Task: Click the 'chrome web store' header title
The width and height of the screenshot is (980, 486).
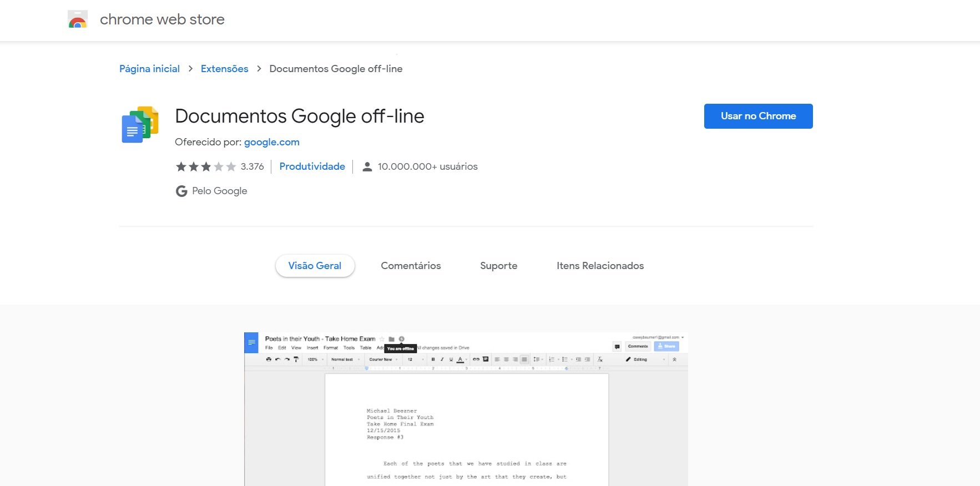Action: coord(162,19)
